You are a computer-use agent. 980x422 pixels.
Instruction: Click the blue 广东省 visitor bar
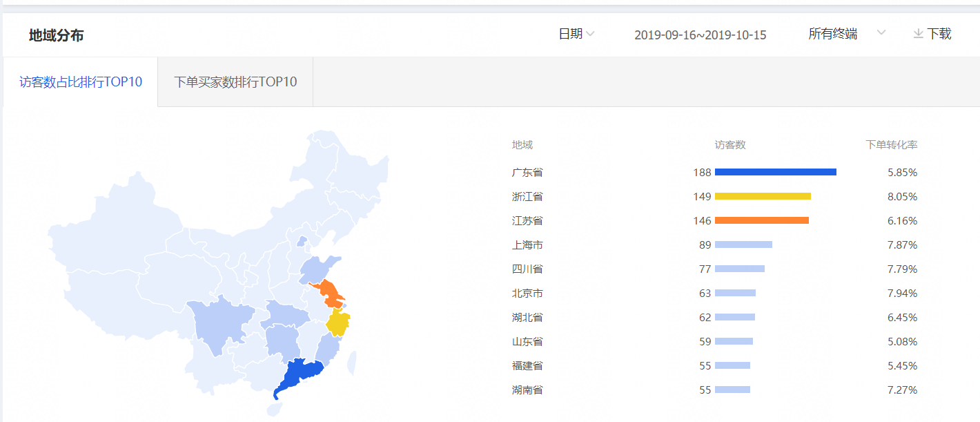(775, 172)
